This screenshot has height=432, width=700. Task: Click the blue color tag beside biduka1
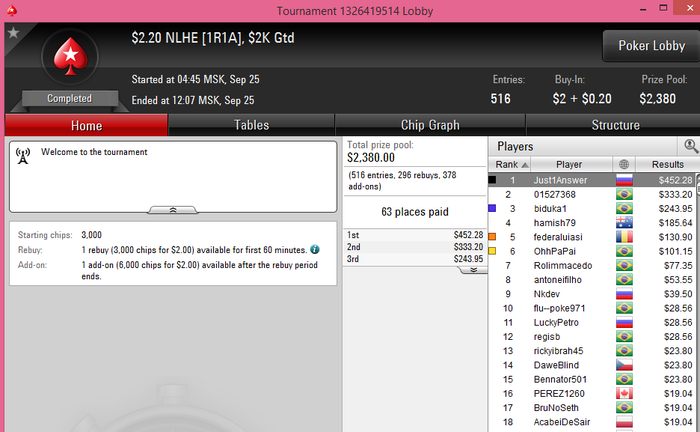coord(492,208)
